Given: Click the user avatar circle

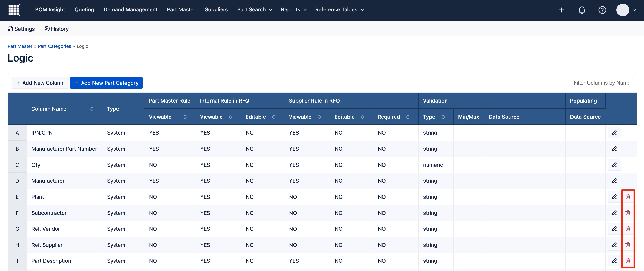Looking at the screenshot, I should coord(622,10).
